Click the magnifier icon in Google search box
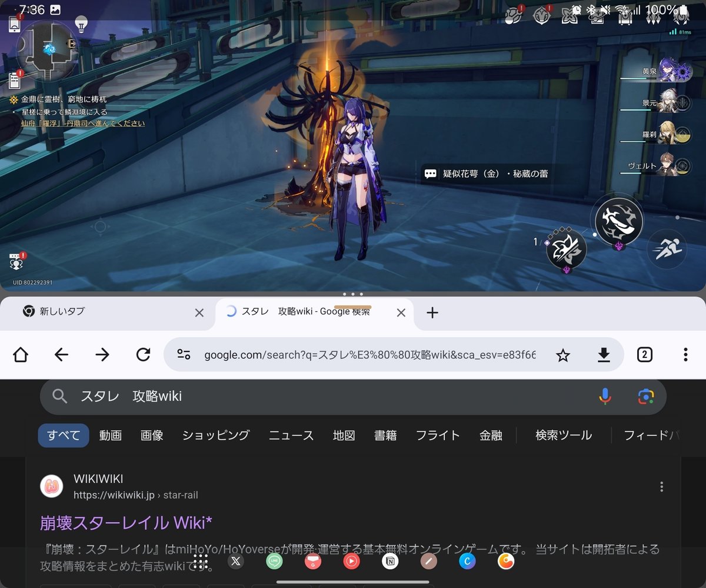Viewport: 706px width, 588px height. click(59, 397)
